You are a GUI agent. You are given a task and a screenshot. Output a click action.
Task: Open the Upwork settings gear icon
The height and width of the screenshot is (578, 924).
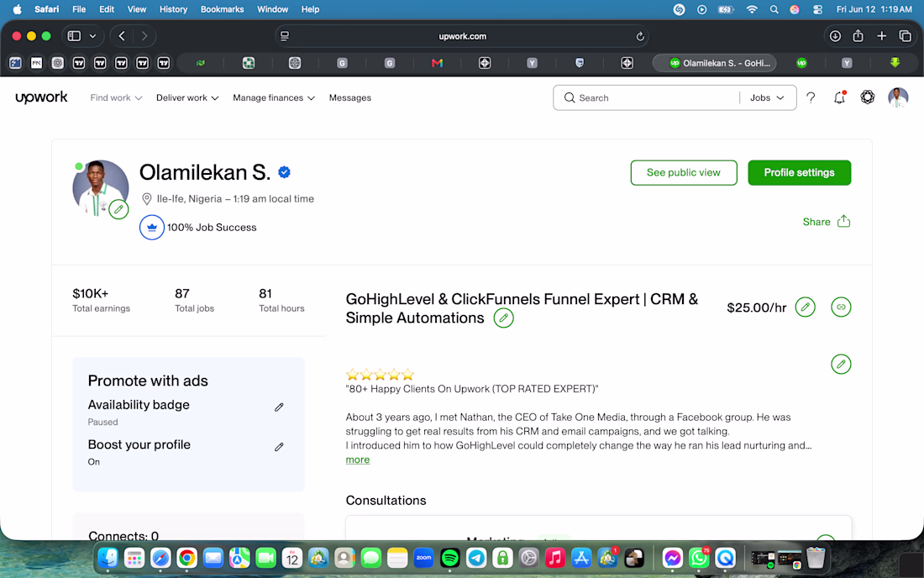[868, 97]
